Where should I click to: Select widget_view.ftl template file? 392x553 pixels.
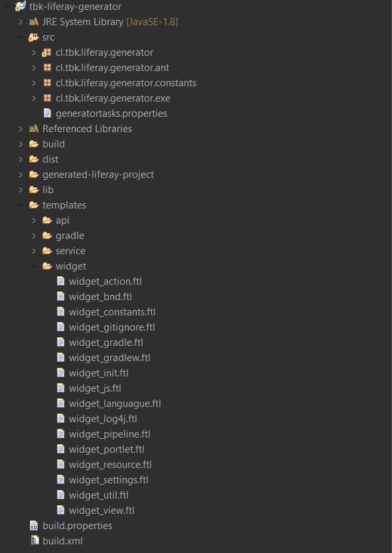[101, 511]
